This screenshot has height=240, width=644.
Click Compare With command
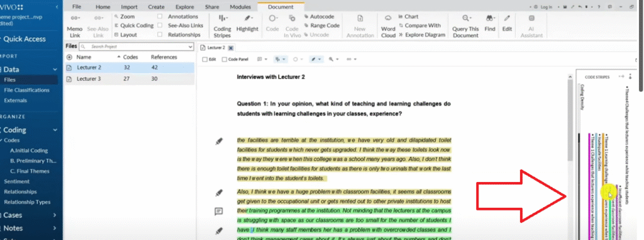[x=419, y=26]
